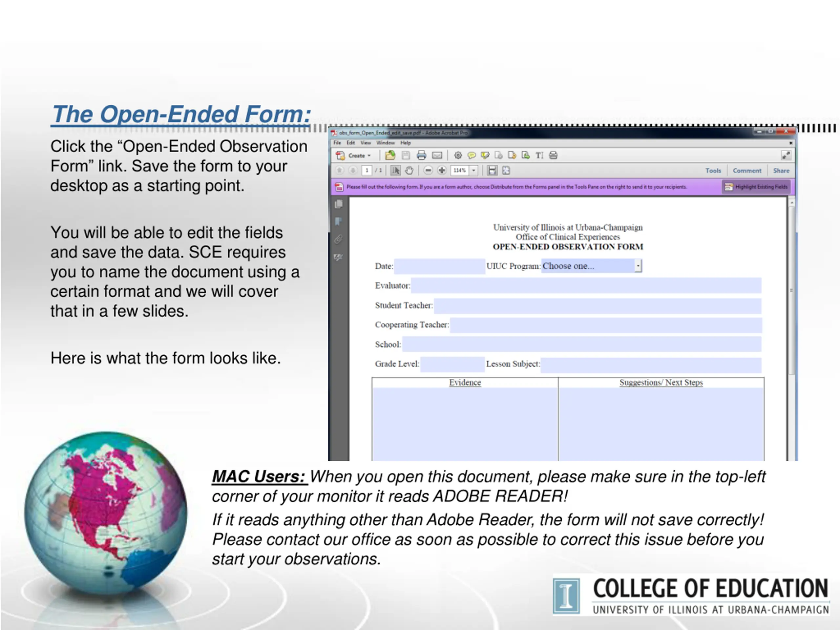Zoom in with plus button
This screenshot has height=630, width=840.
pyautogui.click(x=442, y=171)
